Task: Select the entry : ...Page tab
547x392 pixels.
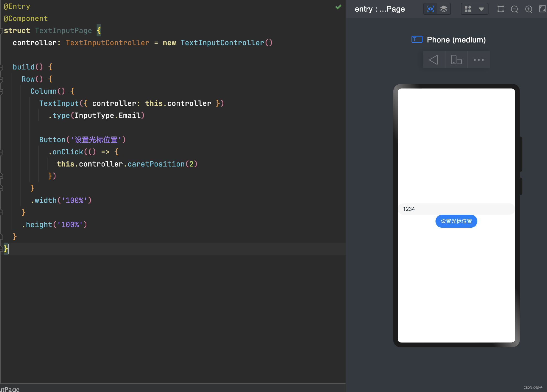Action: tap(379, 9)
